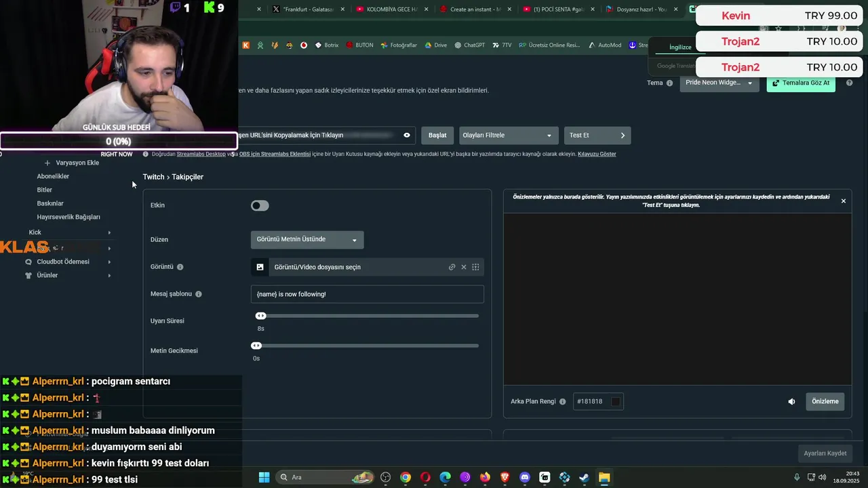
Task: Open Google Chrome from the taskbar
Action: (406, 477)
